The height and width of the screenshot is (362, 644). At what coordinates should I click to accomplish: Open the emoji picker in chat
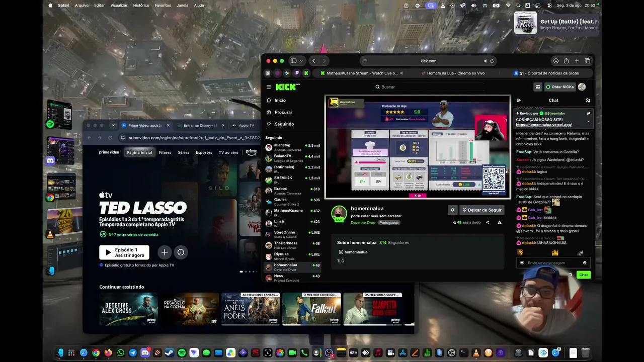tap(585, 263)
